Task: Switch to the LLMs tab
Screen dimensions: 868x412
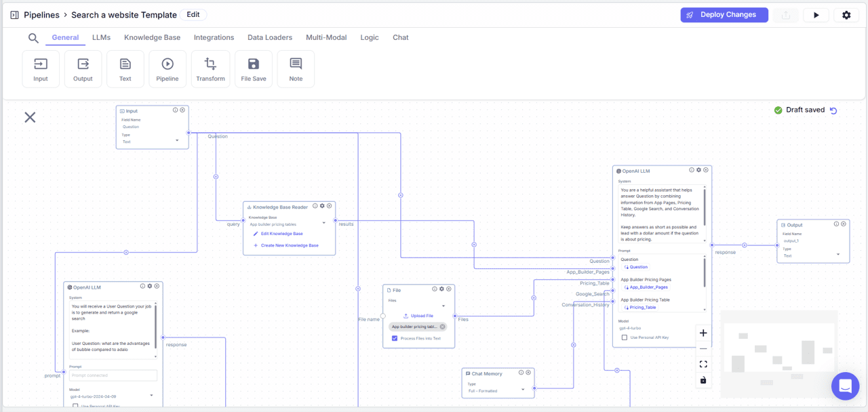Action: click(x=100, y=37)
